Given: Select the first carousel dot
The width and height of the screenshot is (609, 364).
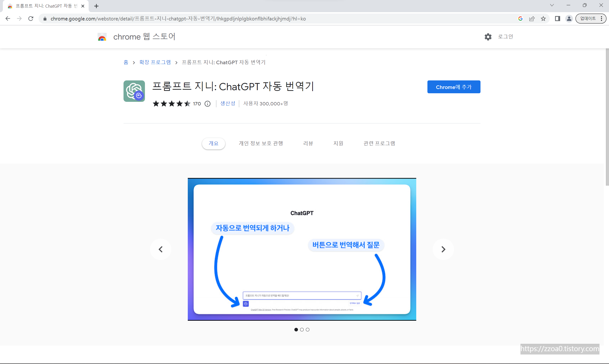Looking at the screenshot, I should [x=296, y=330].
